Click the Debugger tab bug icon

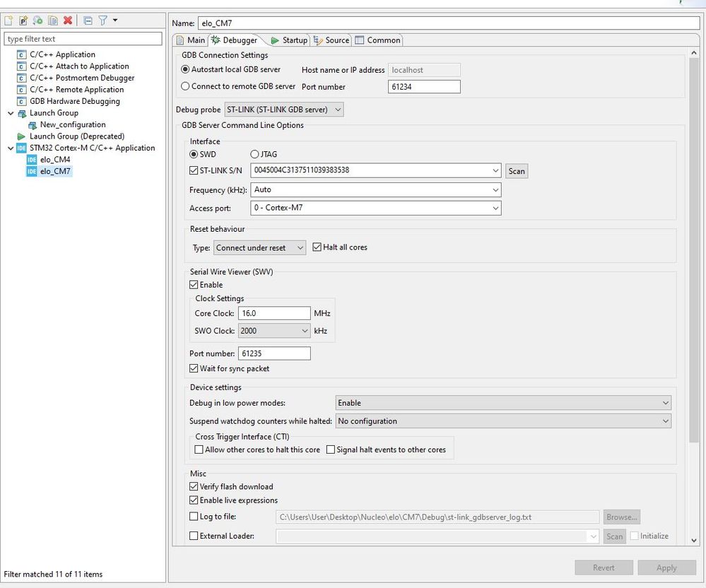tap(216, 40)
